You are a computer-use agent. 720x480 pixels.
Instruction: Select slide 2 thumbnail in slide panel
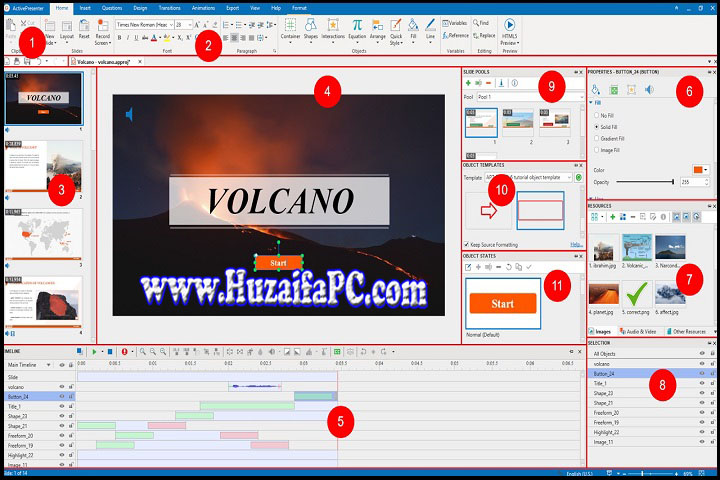pos(44,166)
